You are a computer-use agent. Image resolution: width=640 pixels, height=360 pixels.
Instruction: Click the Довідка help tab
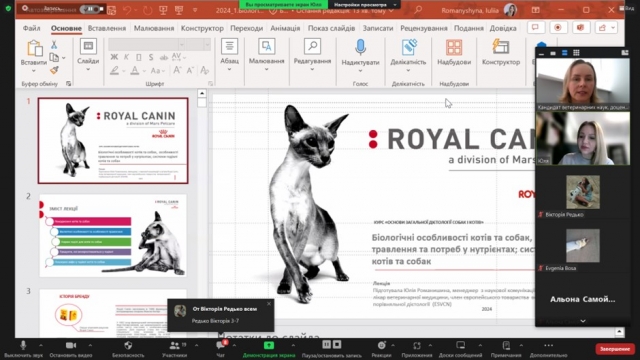click(503, 28)
